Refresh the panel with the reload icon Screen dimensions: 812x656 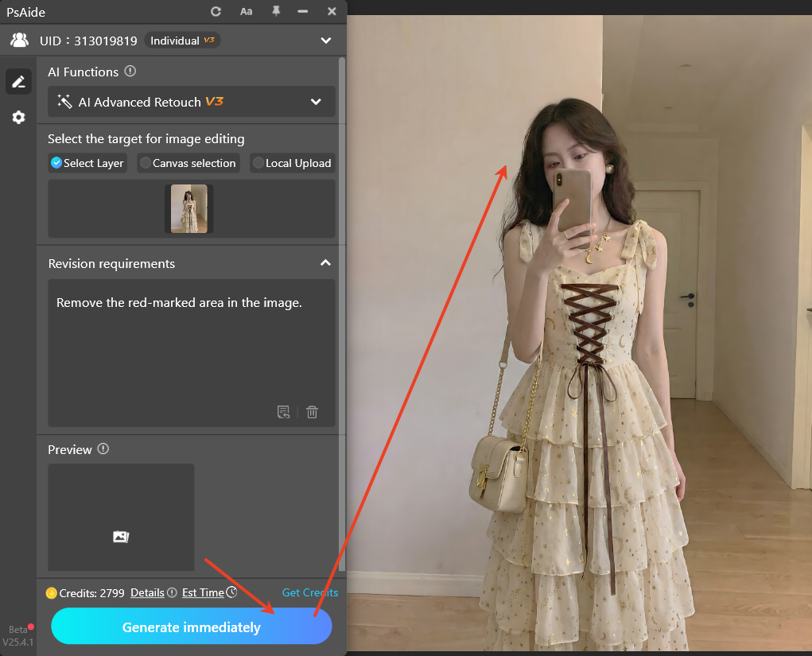pyautogui.click(x=215, y=11)
